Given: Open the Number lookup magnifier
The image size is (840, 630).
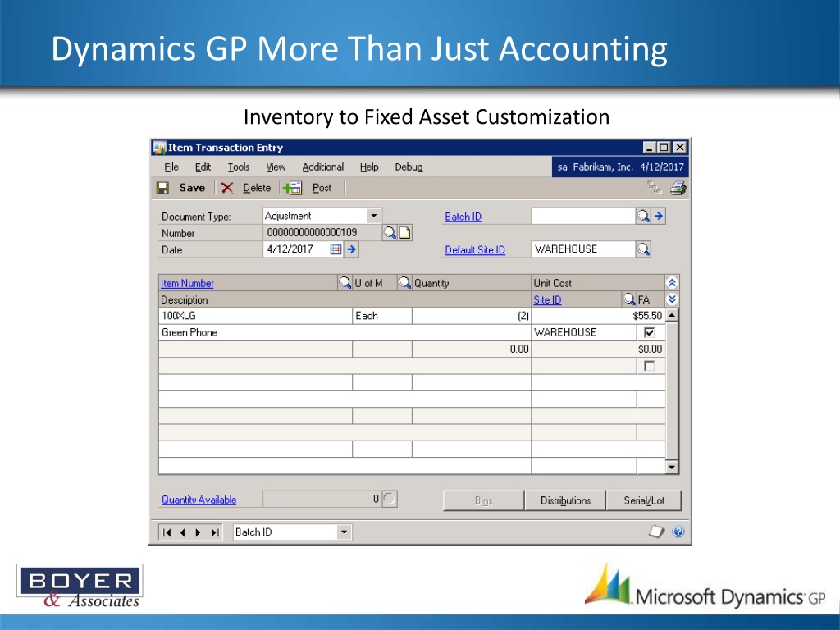Looking at the screenshot, I should point(390,232).
